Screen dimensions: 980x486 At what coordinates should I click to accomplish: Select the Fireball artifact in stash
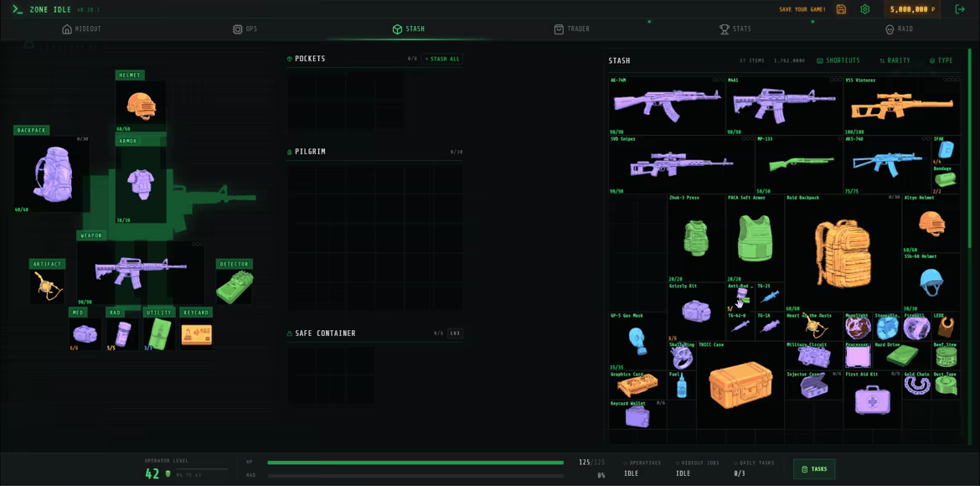coord(917,326)
